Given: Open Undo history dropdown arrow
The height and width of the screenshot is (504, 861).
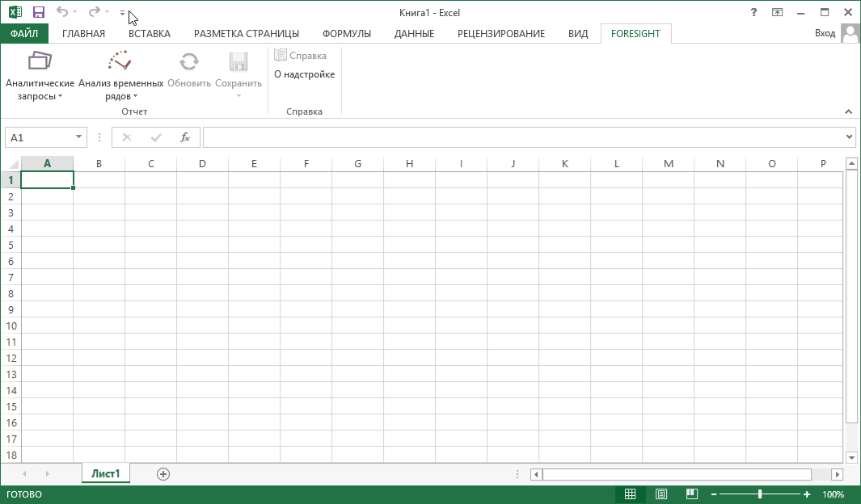Looking at the screenshot, I should pos(74,12).
